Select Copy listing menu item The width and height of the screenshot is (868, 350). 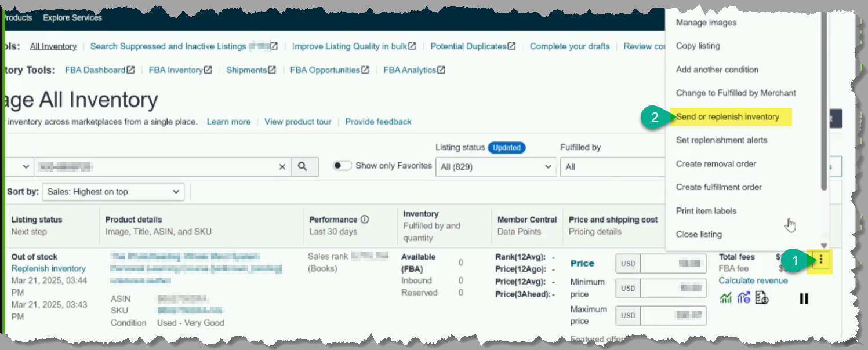(698, 46)
